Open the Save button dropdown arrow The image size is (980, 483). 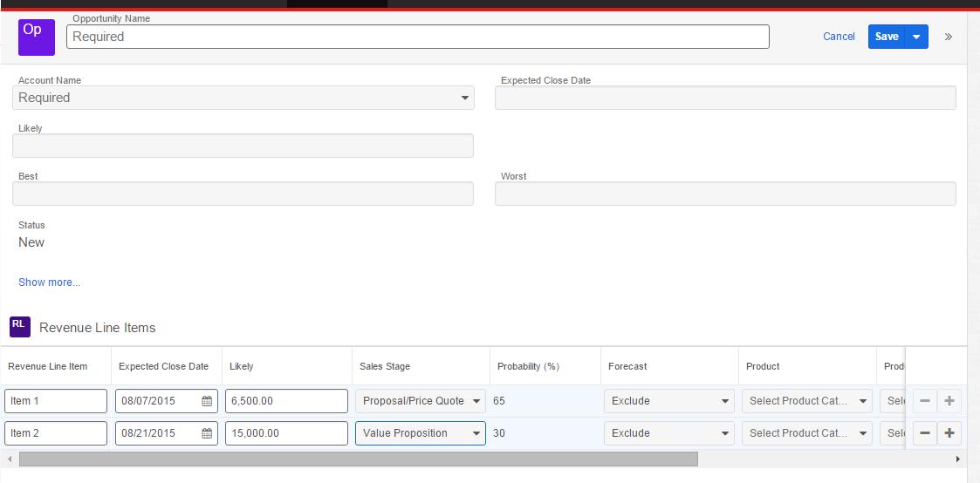pos(916,37)
